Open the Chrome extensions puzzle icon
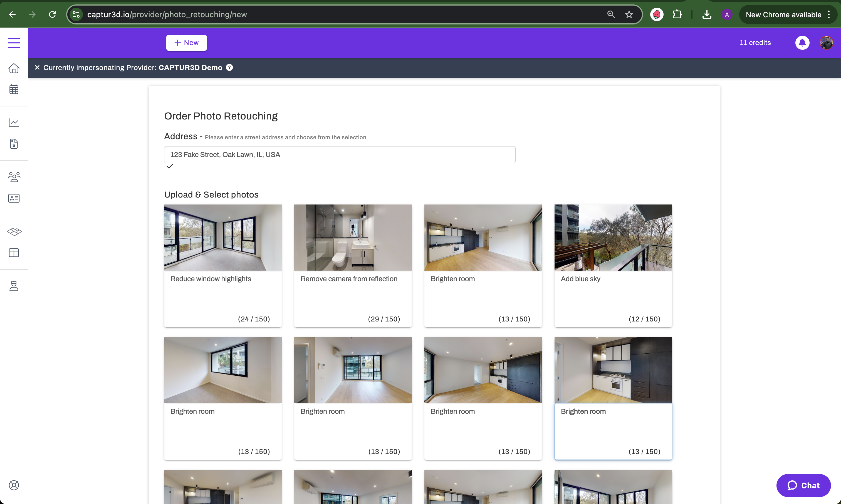 pyautogui.click(x=677, y=15)
